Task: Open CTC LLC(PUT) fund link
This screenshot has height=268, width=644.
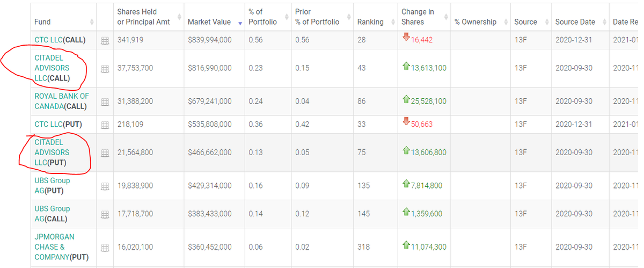Action: coord(58,124)
